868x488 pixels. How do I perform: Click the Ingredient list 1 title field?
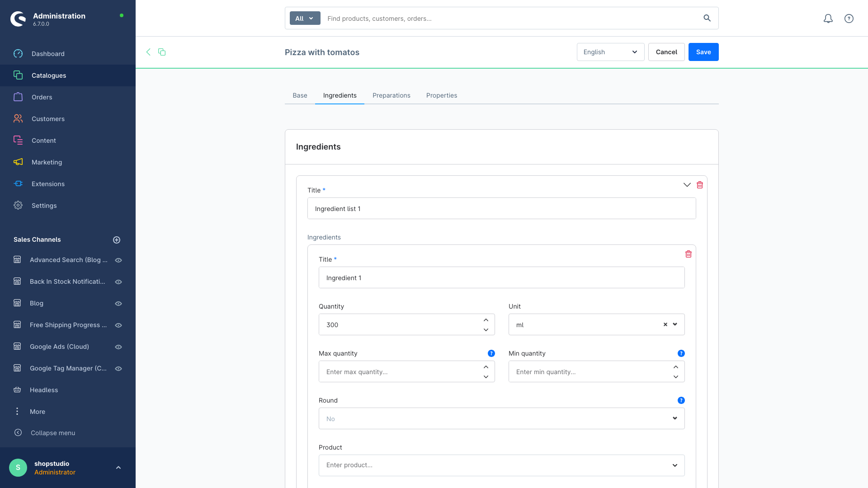pyautogui.click(x=502, y=208)
